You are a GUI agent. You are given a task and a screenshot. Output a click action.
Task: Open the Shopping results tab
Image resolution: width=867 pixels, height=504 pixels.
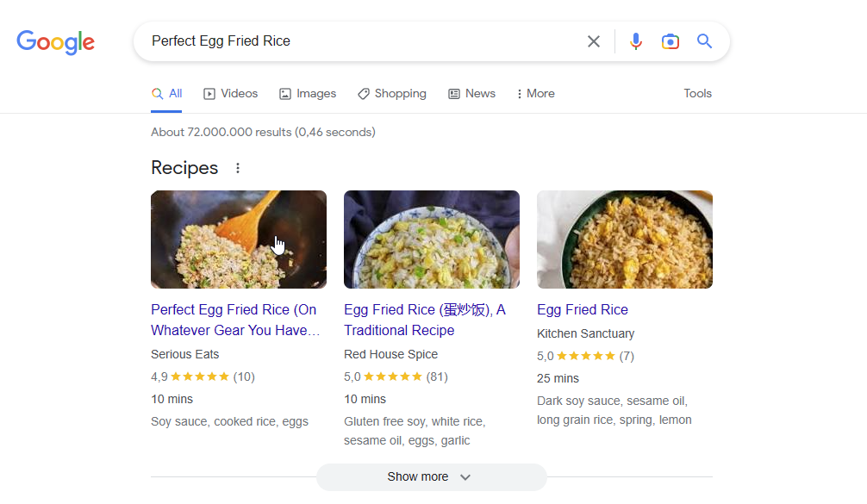(392, 94)
